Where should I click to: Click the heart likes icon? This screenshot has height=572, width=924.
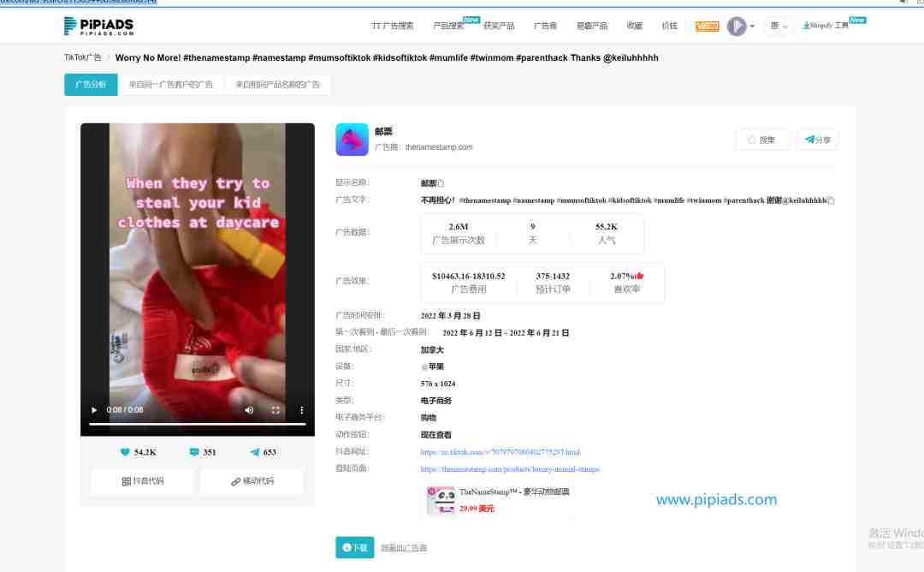coord(125,452)
